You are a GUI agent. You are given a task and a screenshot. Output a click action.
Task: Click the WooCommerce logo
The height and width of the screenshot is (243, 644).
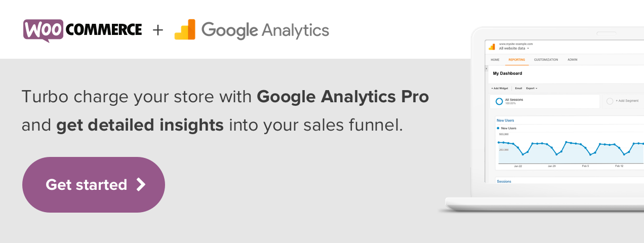83,30
